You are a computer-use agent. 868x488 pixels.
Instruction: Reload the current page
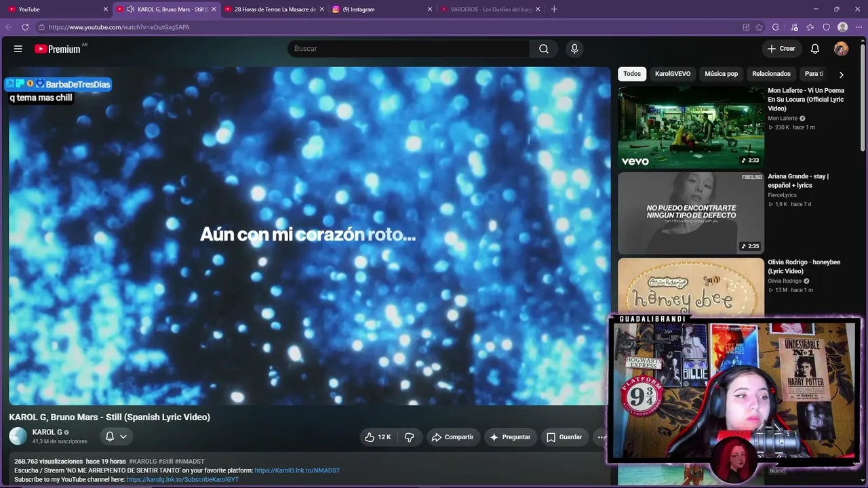[25, 27]
